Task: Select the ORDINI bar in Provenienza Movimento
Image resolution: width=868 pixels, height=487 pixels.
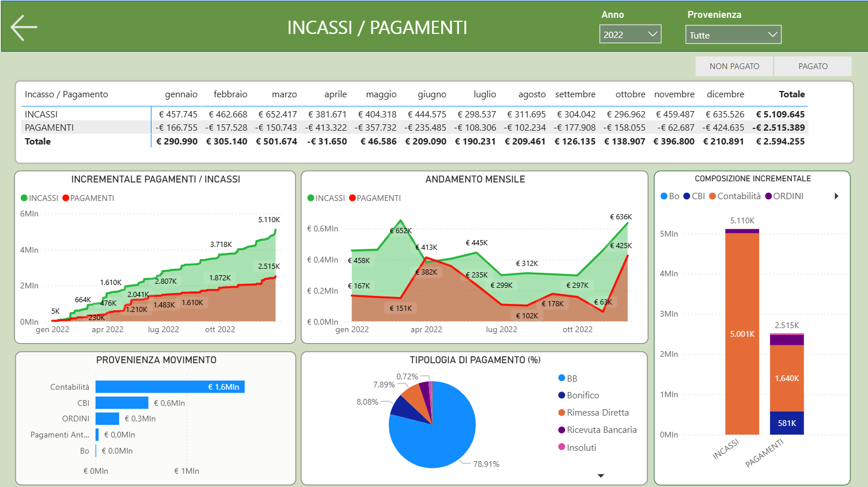Action: pyautogui.click(x=107, y=418)
